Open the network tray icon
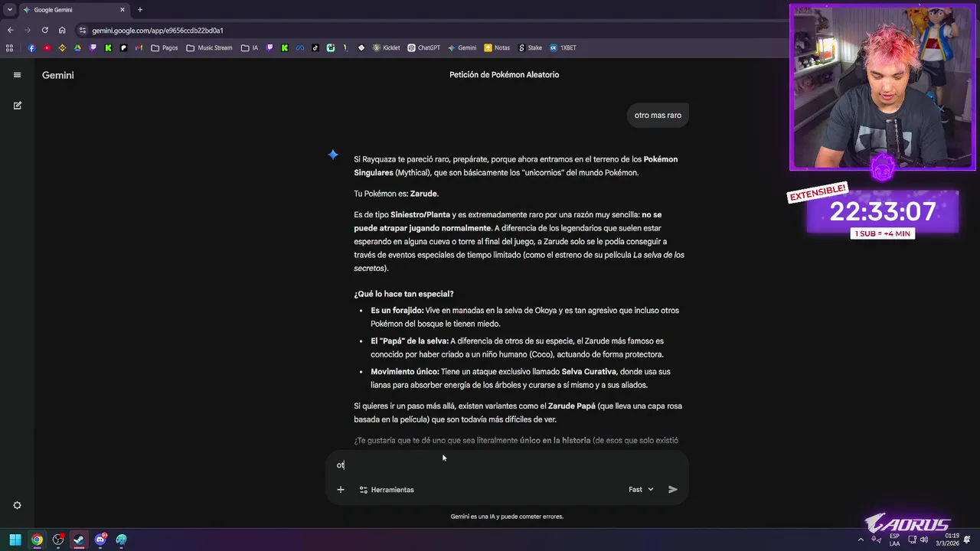980x551 pixels. pyautogui.click(x=911, y=540)
